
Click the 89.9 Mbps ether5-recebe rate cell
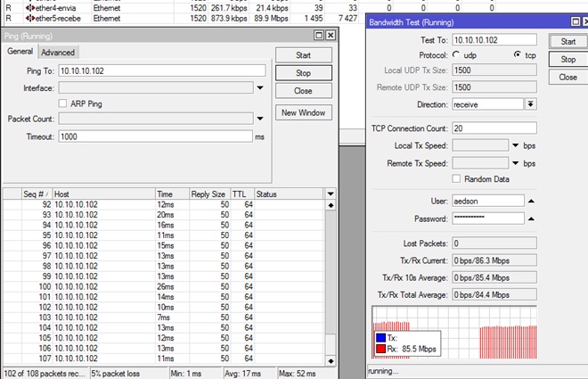point(271,19)
